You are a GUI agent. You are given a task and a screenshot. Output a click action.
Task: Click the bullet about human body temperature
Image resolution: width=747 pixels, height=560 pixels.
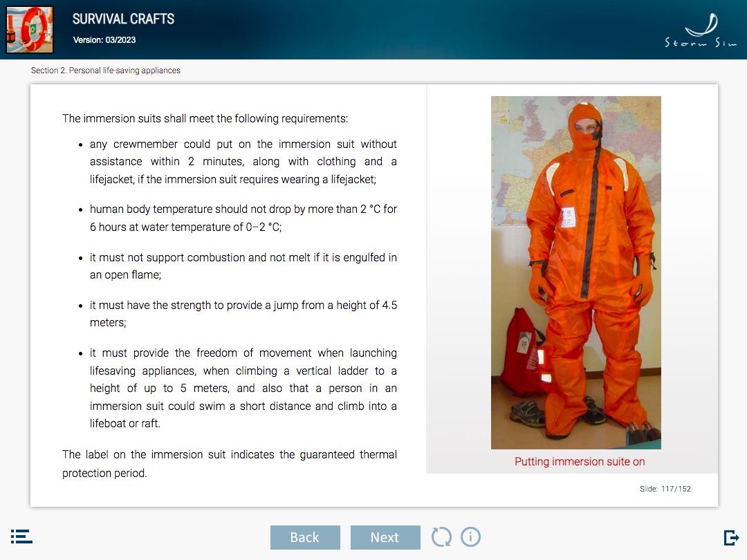pos(243,218)
